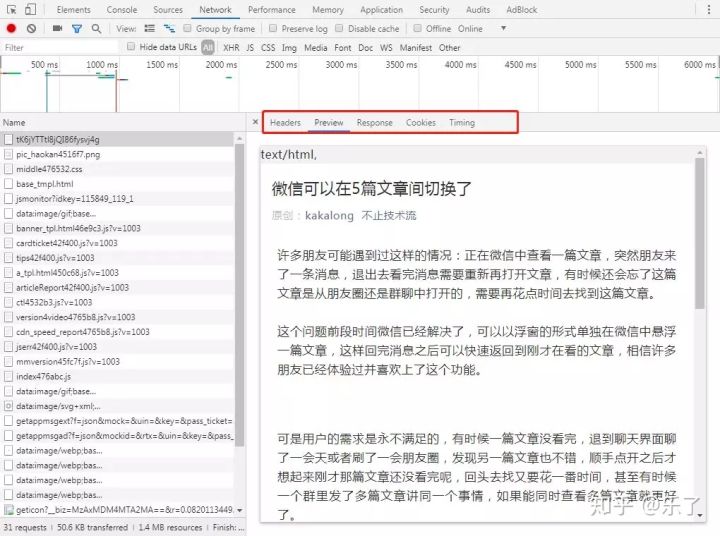Click the kakalong author link in preview

[329, 215]
